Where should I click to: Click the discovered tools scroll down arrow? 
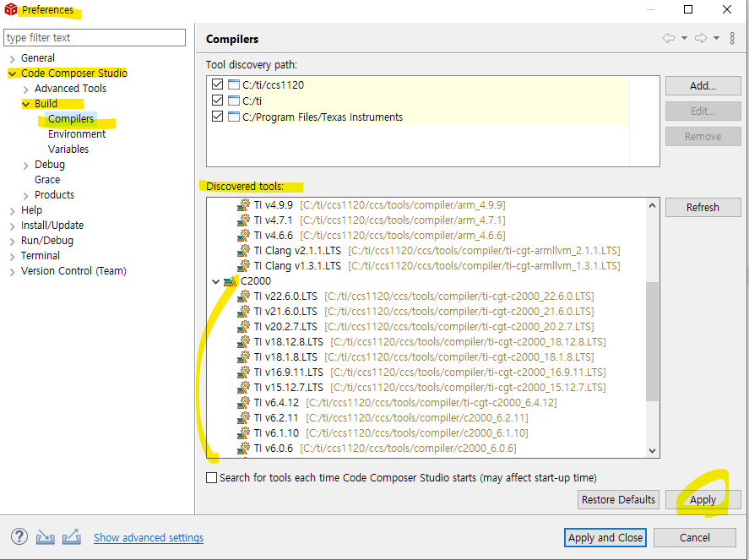(x=653, y=450)
